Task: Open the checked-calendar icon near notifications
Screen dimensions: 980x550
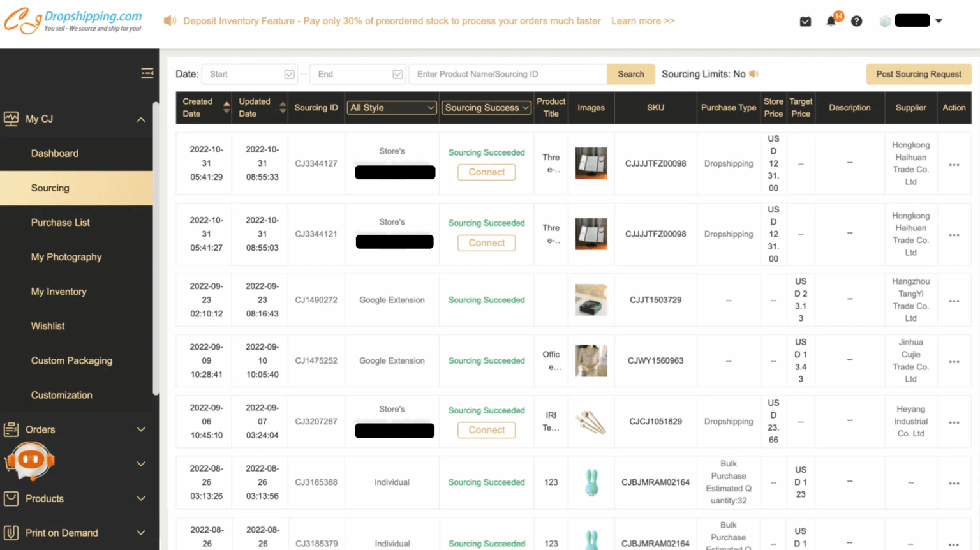Action: click(805, 21)
